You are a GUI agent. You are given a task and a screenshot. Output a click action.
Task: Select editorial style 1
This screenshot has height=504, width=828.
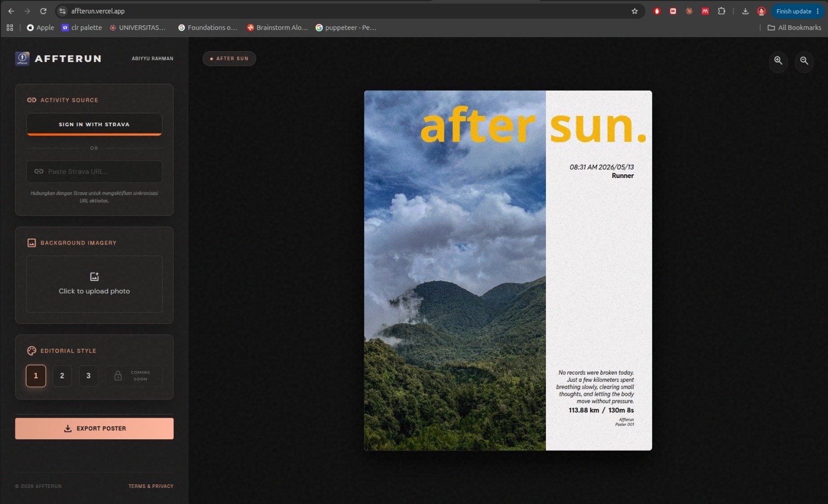pos(36,376)
